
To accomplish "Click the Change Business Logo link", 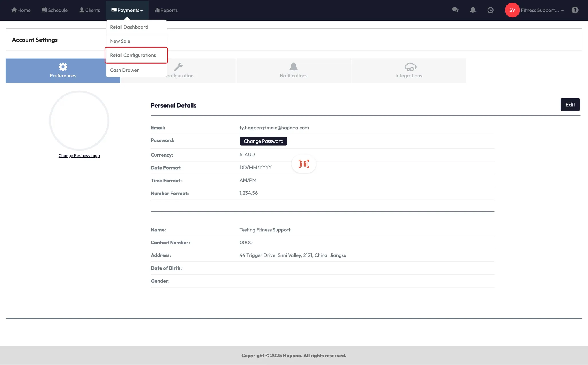I will tap(79, 156).
